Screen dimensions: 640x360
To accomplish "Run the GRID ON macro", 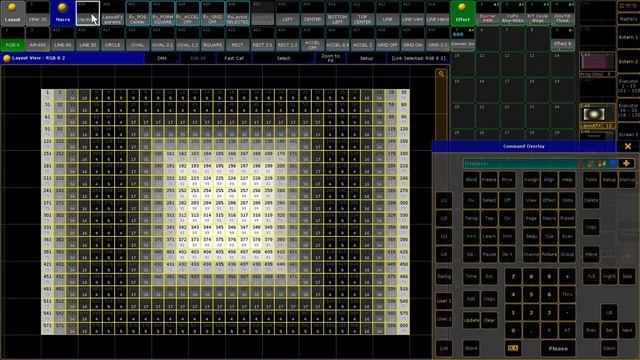I will click(412, 39).
